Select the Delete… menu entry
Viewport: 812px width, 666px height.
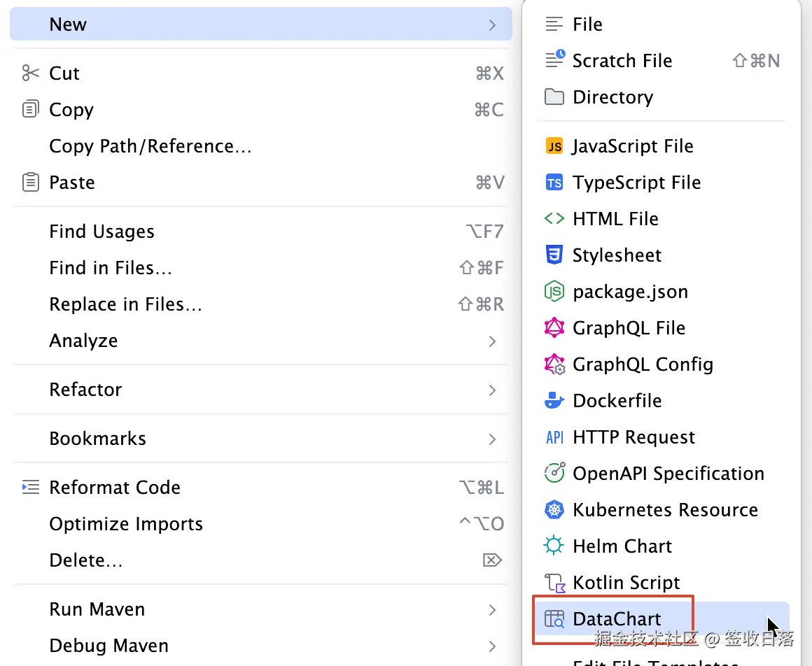tap(261, 560)
